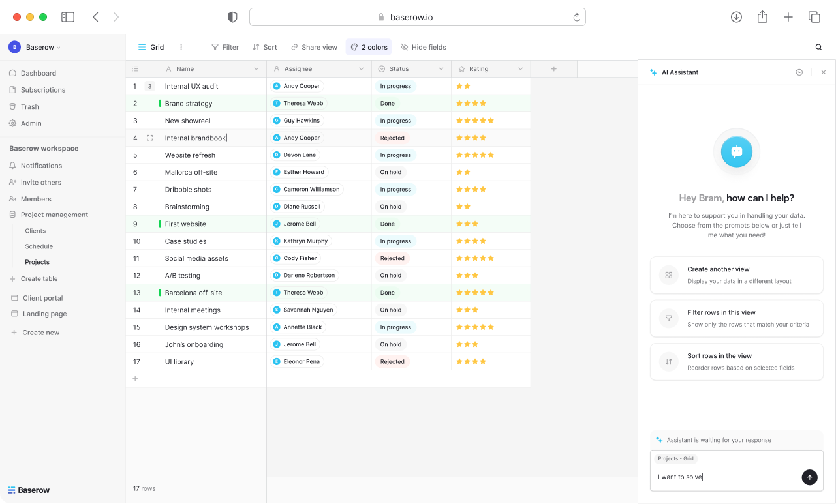
Task: Open the Baserow workspace dropdown
Action: pyautogui.click(x=42, y=47)
